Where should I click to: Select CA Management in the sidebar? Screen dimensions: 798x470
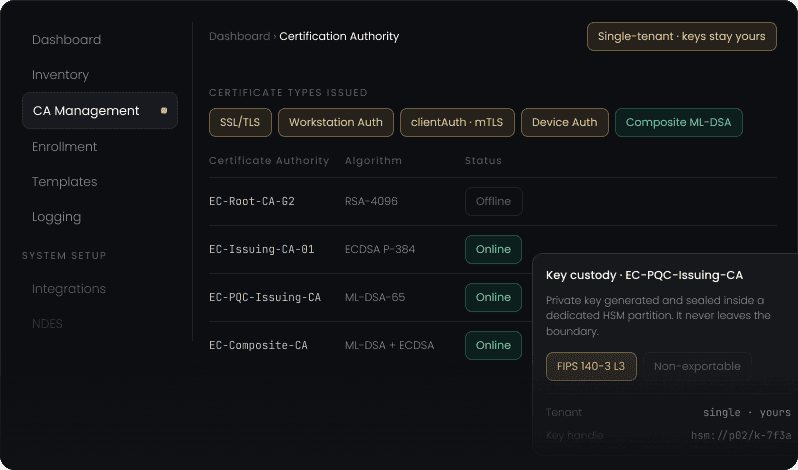pyautogui.click(x=100, y=110)
